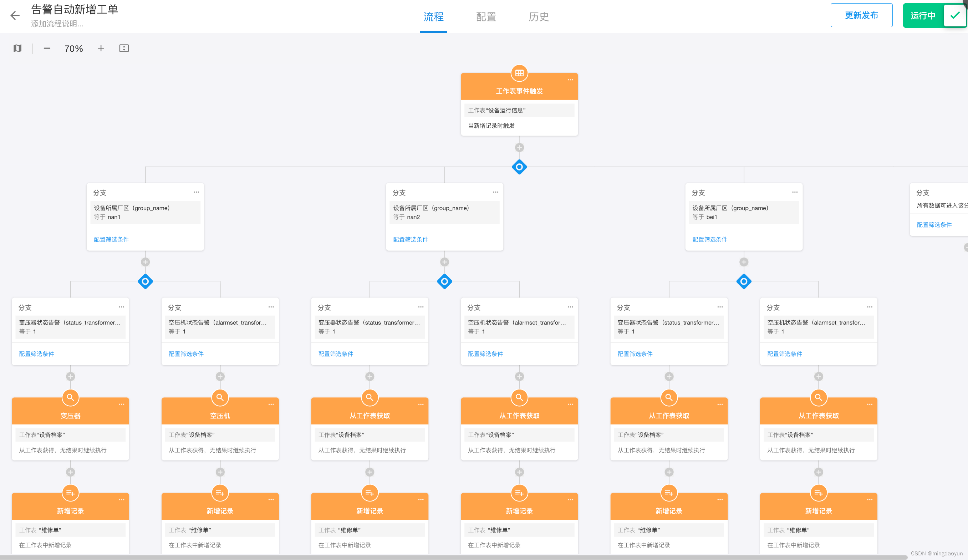This screenshot has height=560, width=968.
Task: Open more menu on 变压器 node
Action: [x=121, y=404]
